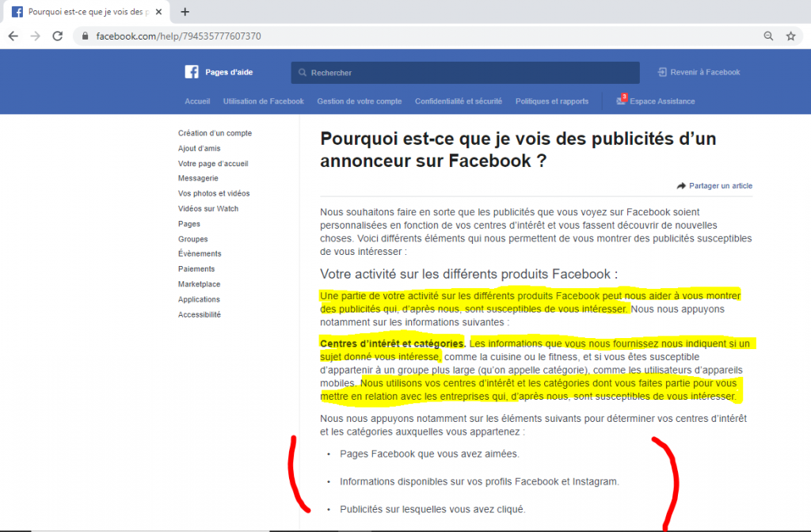The image size is (811, 532).
Task: Close the Facebook help tab
Action: [158, 11]
